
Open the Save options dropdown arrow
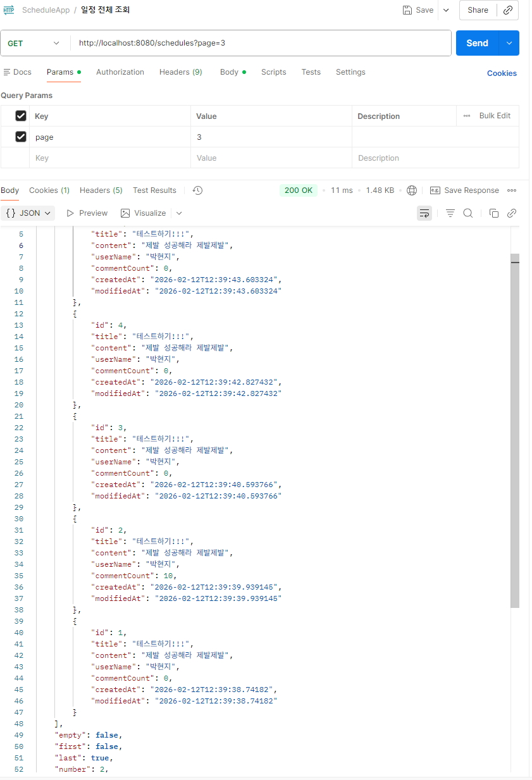pos(446,10)
